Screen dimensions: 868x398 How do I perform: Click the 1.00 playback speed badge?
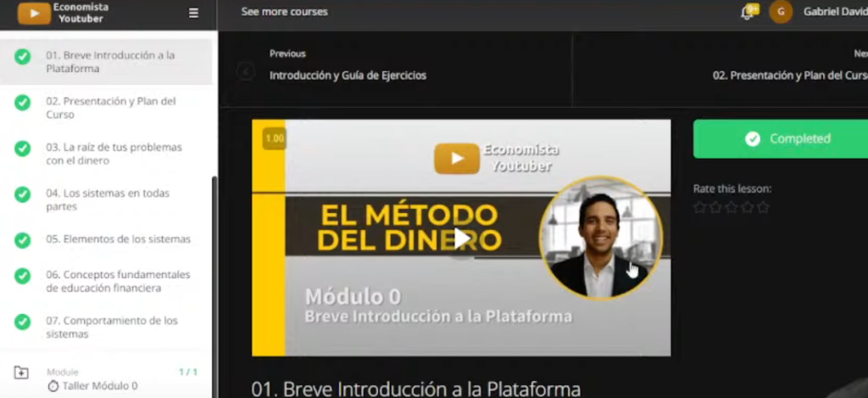(x=275, y=138)
